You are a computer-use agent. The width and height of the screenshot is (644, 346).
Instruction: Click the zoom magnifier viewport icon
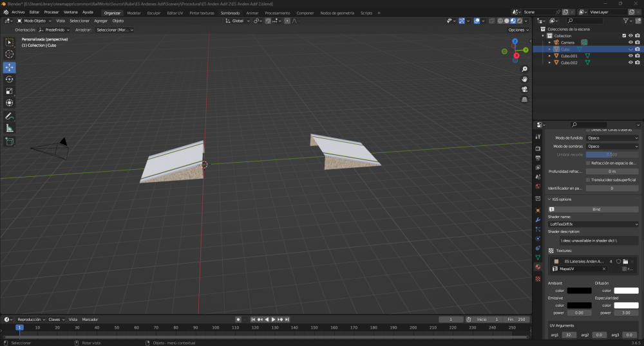[x=525, y=69]
